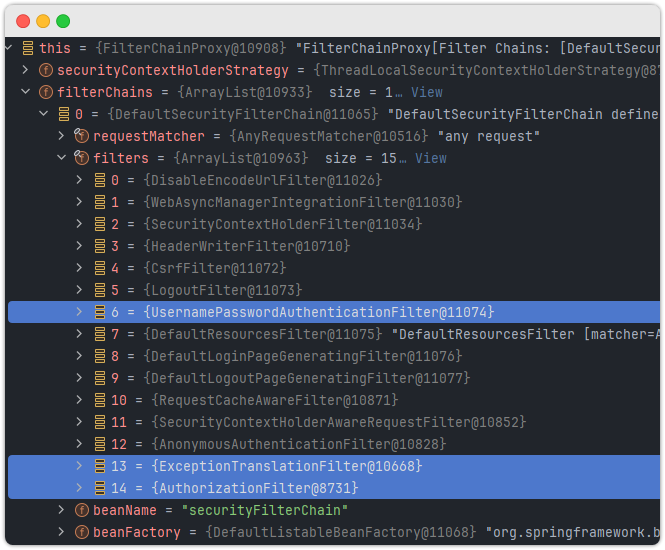The width and height of the screenshot is (665, 550).
Task: Click element icon of ExceptionTranslationFilter row
Action: point(100,466)
